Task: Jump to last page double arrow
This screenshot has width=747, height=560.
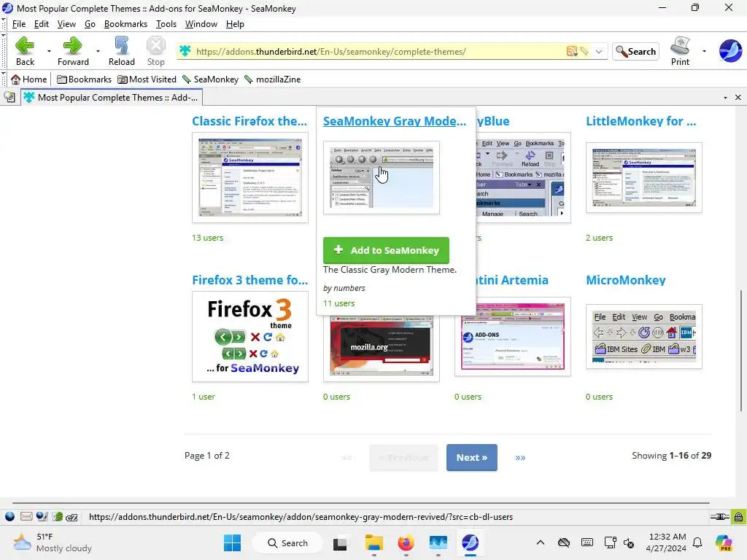Action: pyautogui.click(x=520, y=458)
